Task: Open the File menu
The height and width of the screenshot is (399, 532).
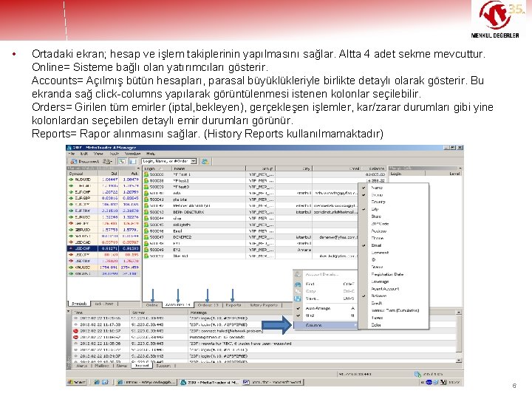Action: [x=71, y=154]
